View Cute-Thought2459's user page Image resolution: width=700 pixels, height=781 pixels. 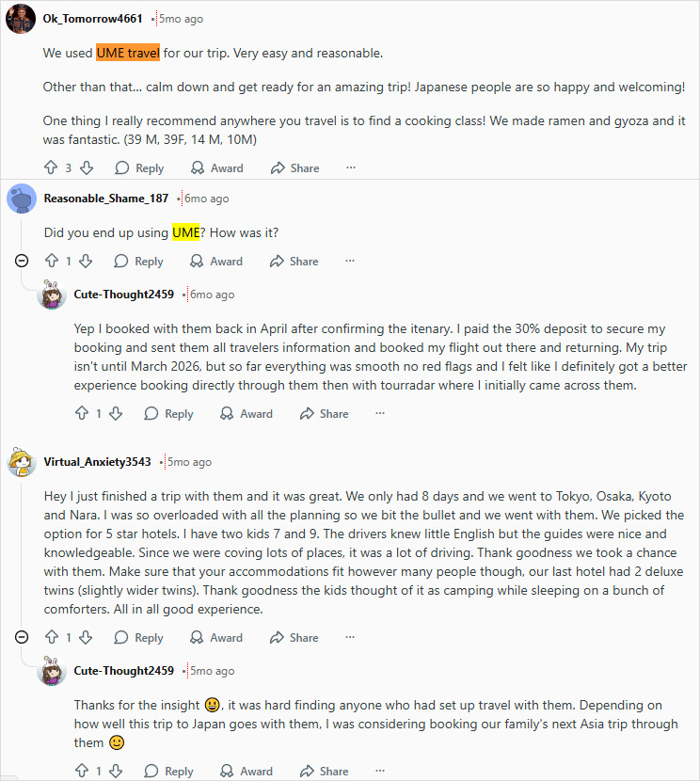(x=123, y=294)
